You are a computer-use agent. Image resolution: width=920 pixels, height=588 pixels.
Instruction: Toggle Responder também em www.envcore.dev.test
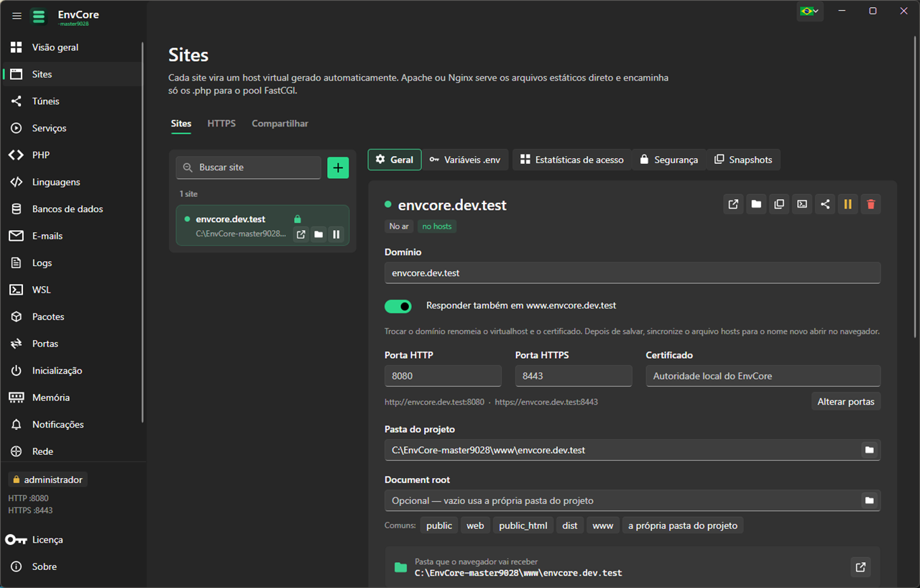coord(398,306)
